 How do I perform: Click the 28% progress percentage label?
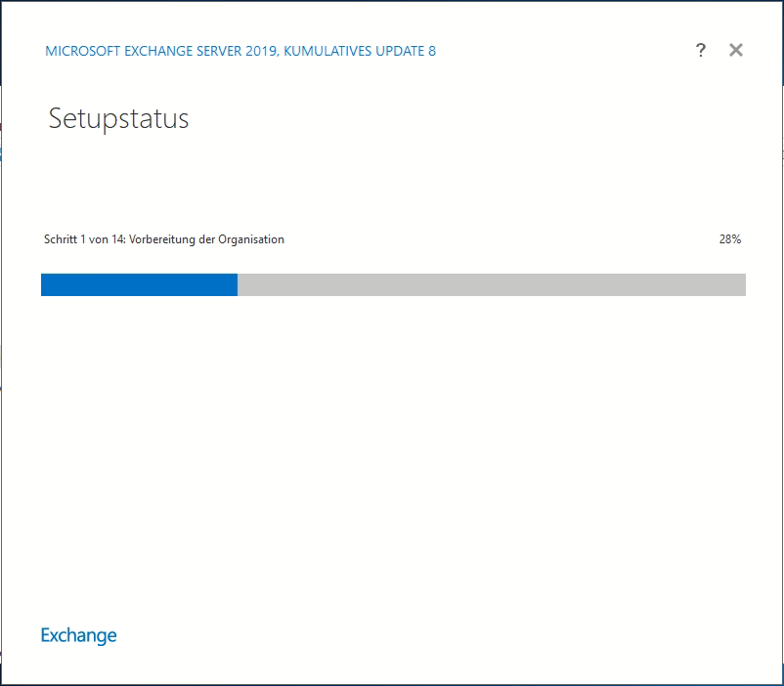729,239
